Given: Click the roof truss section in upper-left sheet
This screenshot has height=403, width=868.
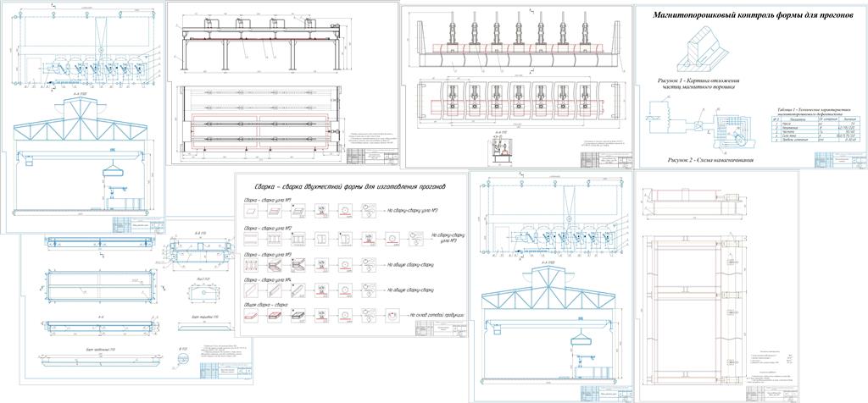Looking at the screenshot, I should pos(82,120).
